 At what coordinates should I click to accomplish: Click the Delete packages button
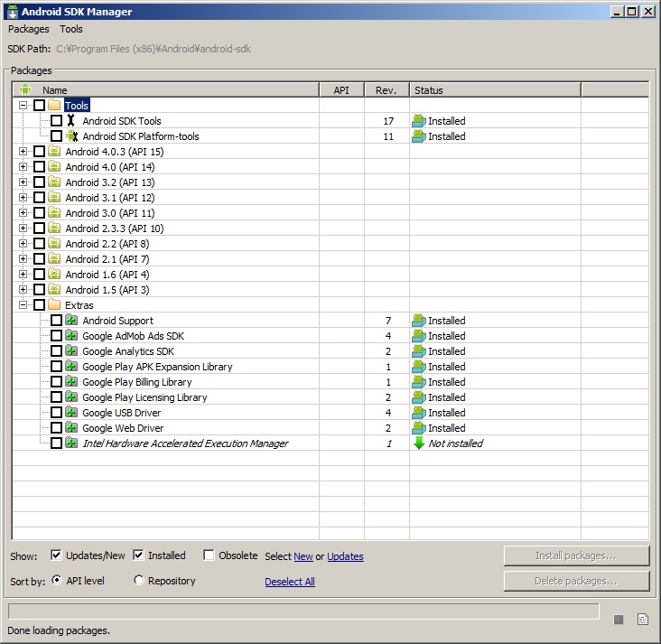[x=576, y=581]
